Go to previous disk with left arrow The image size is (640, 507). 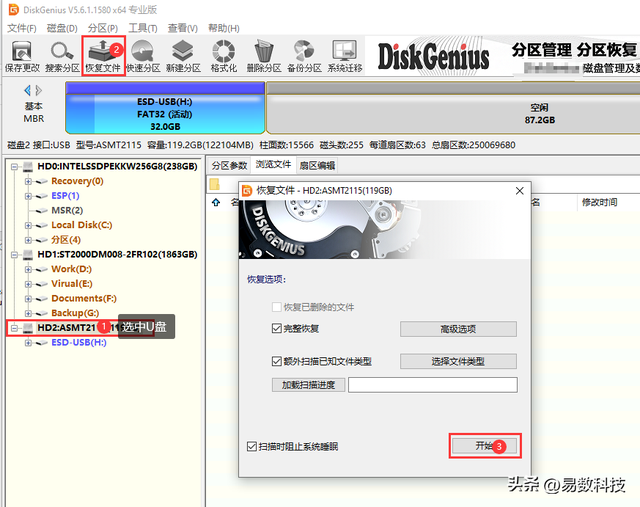point(28,90)
